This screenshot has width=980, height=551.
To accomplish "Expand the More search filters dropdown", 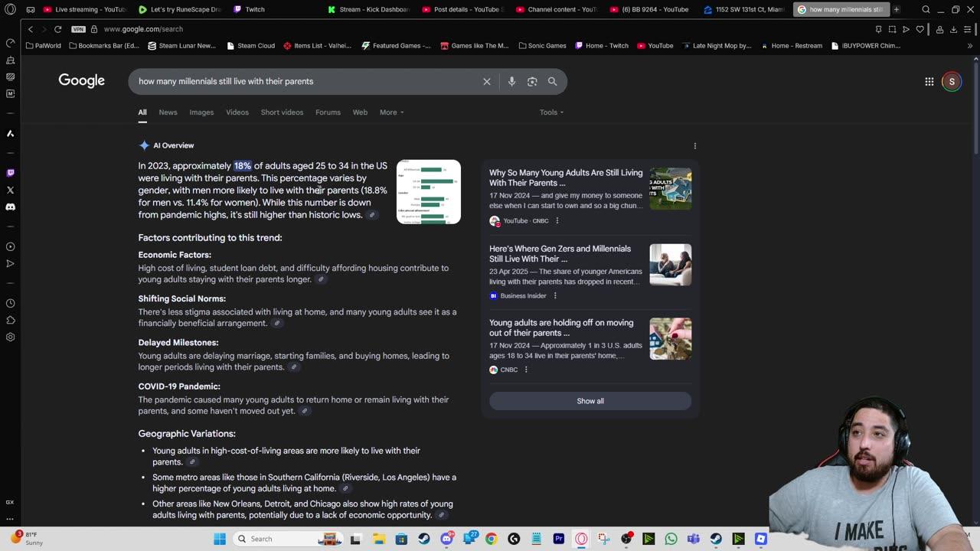I will point(391,112).
